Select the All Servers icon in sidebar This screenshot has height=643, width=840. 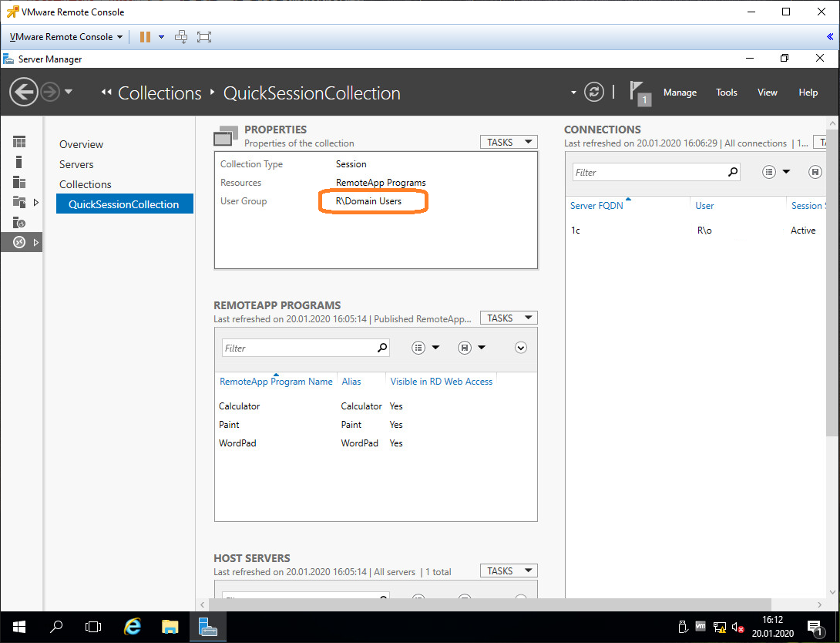19,182
